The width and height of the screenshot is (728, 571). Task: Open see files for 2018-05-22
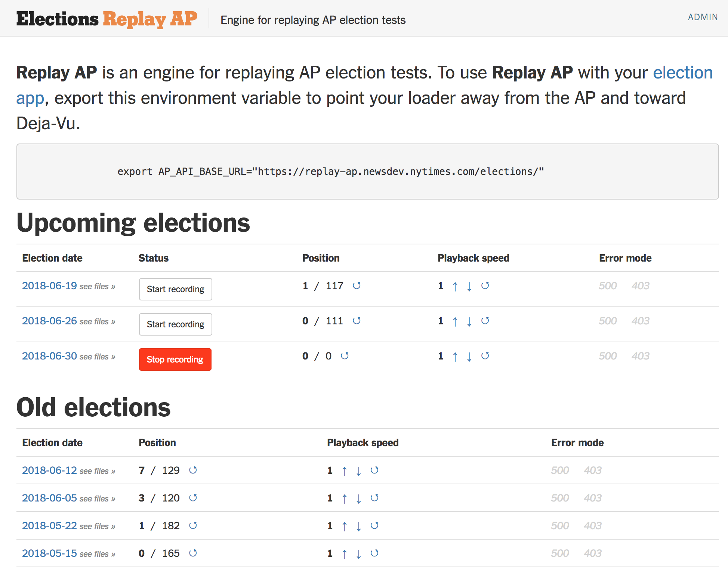(97, 526)
